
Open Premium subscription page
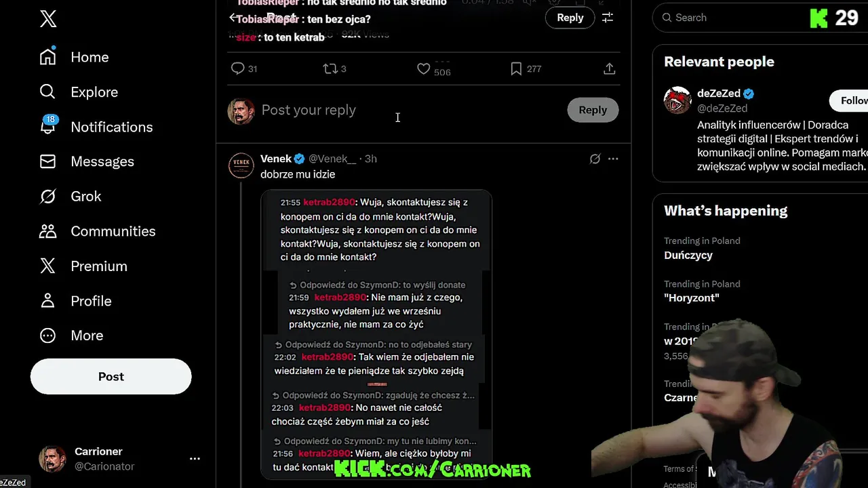[x=83, y=266]
